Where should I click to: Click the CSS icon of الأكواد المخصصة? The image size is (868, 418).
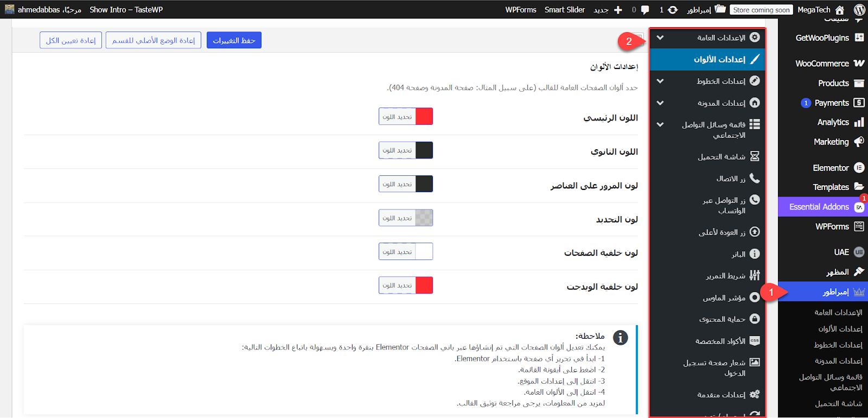(x=755, y=340)
